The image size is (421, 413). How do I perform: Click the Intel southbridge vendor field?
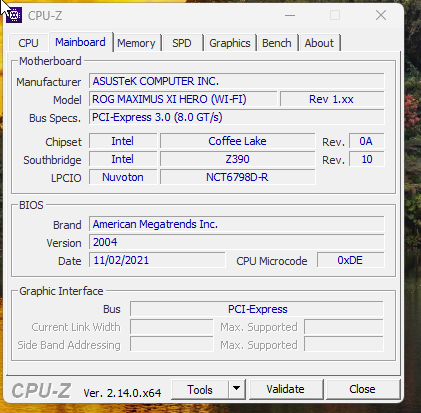[x=123, y=159]
